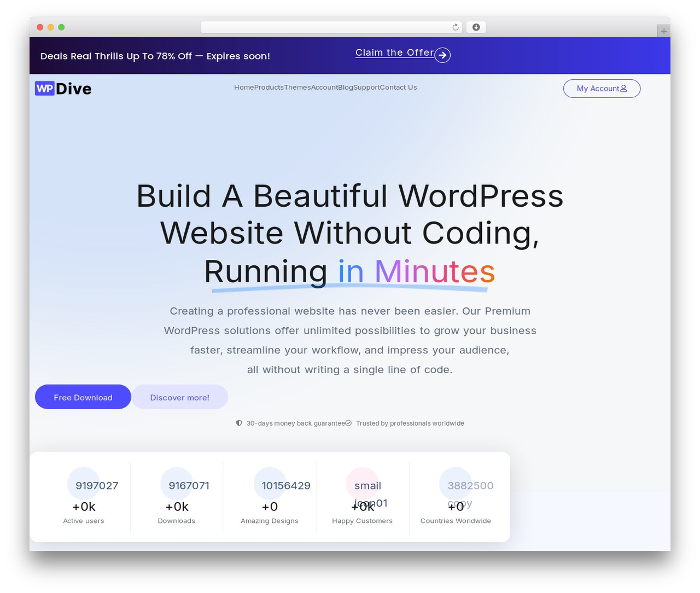Viewport: 700px width, 593px height.
Task: Click the icon circle above Active users
Action: click(84, 484)
